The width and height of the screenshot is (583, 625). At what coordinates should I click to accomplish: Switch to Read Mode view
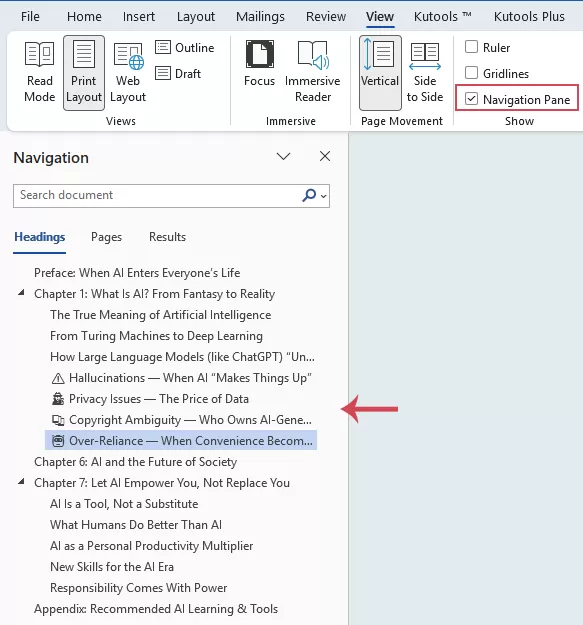point(39,72)
